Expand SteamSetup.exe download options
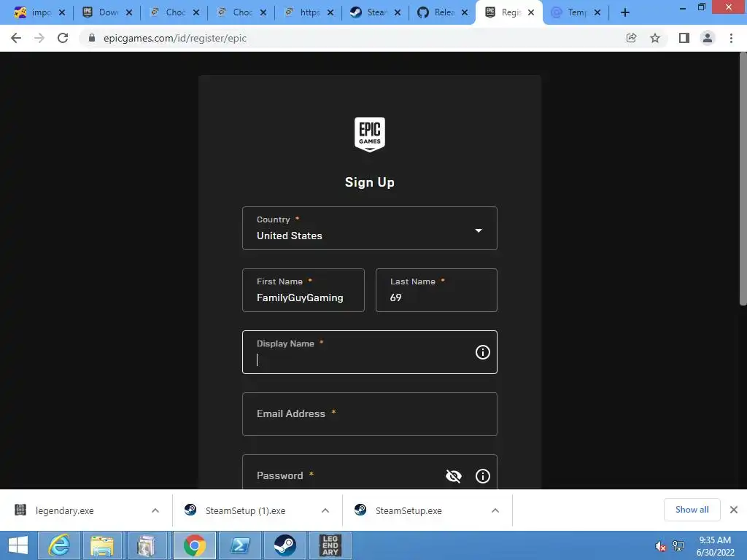747x560 pixels. click(x=495, y=510)
